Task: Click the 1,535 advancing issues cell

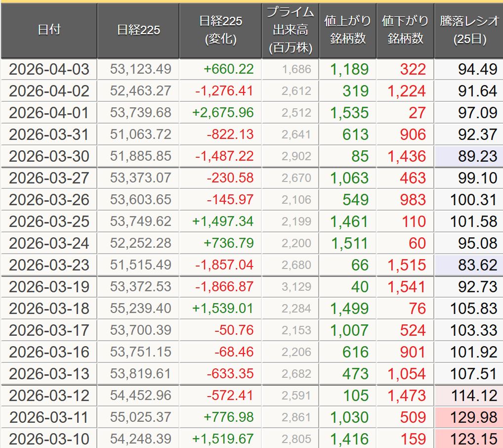Action: 349,113
